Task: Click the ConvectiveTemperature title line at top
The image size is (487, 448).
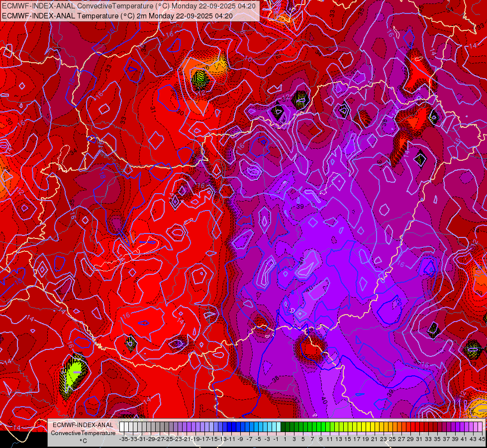Action: click(129, 6)
